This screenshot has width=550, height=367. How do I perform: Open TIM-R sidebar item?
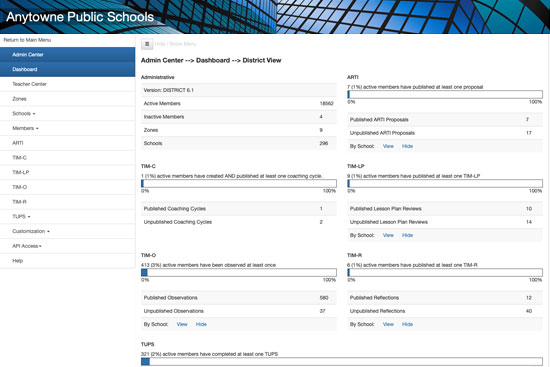pos(67,202)
